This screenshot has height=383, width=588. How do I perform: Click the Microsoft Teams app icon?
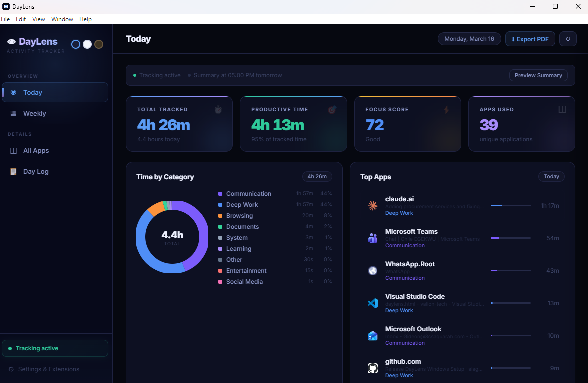[x=373, y=238]
